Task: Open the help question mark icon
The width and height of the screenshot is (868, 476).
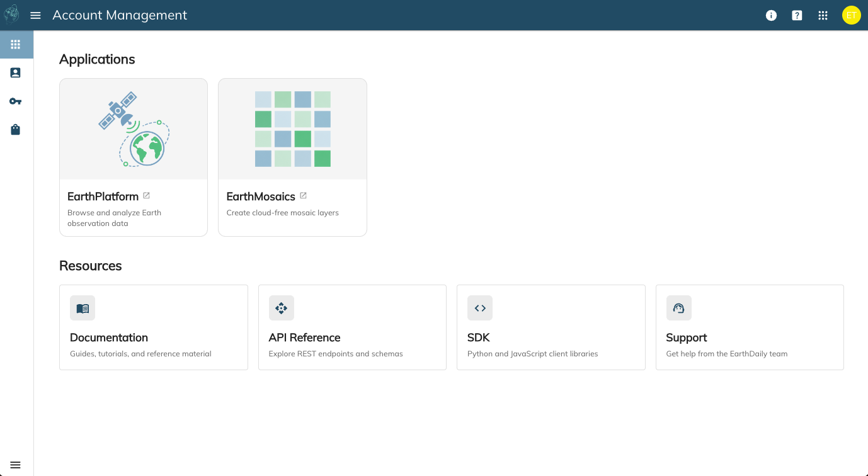Action: [x=797, y=15]
